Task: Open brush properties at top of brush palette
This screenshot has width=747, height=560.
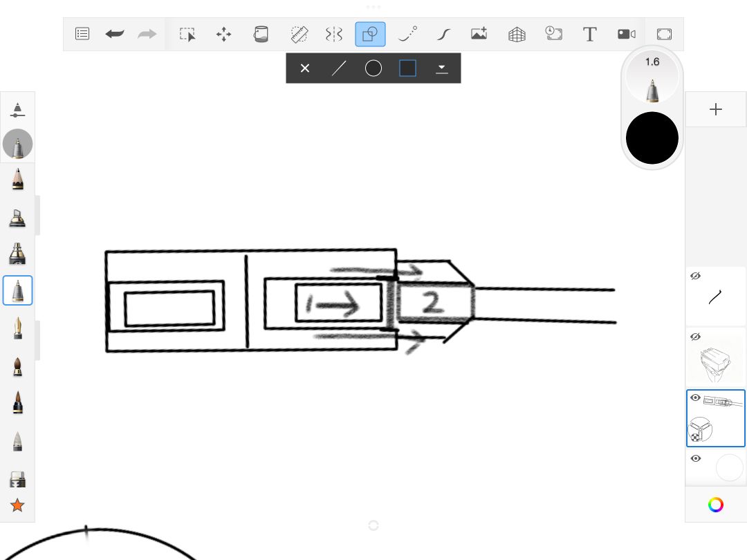Action: point(17,109)
